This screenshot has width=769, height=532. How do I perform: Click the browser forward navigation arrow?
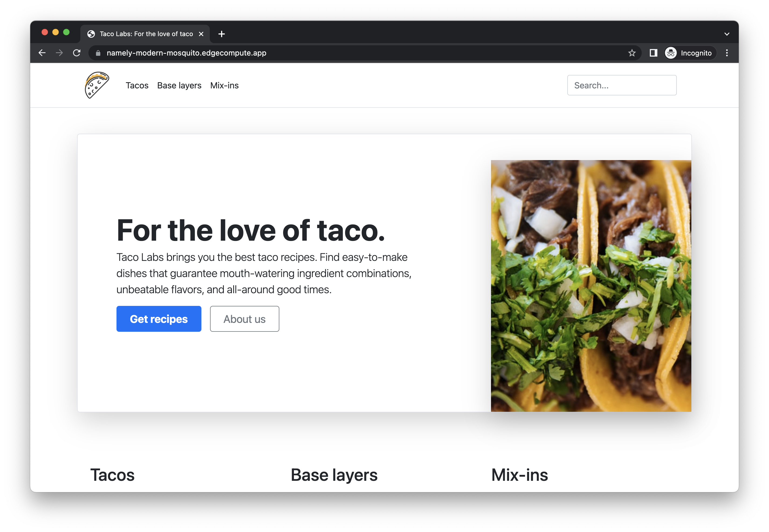[59, 53]
